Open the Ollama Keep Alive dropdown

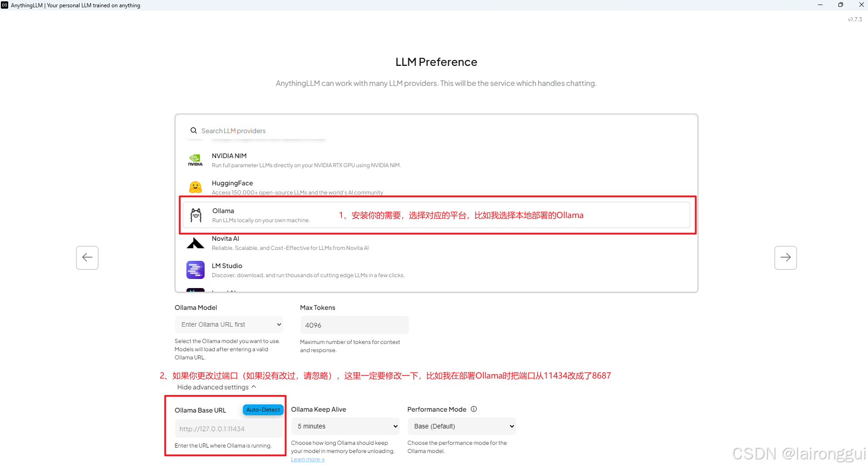tap(346, 426)
